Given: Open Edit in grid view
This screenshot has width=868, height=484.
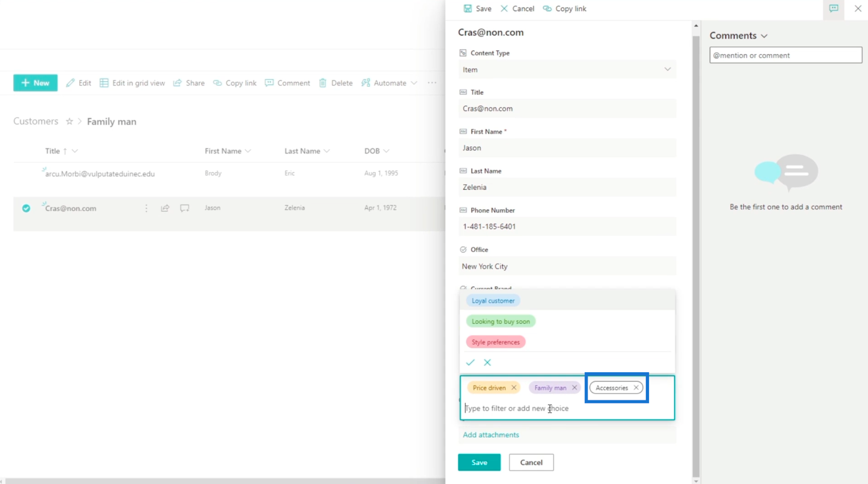Looking at the screenshot, I should tap(132, 83).
